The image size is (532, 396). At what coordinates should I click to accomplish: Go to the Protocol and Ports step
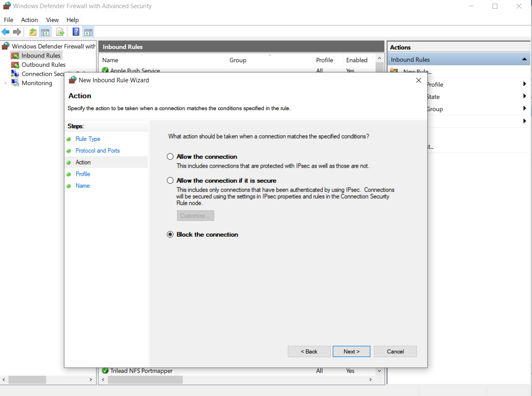[97, 151]
